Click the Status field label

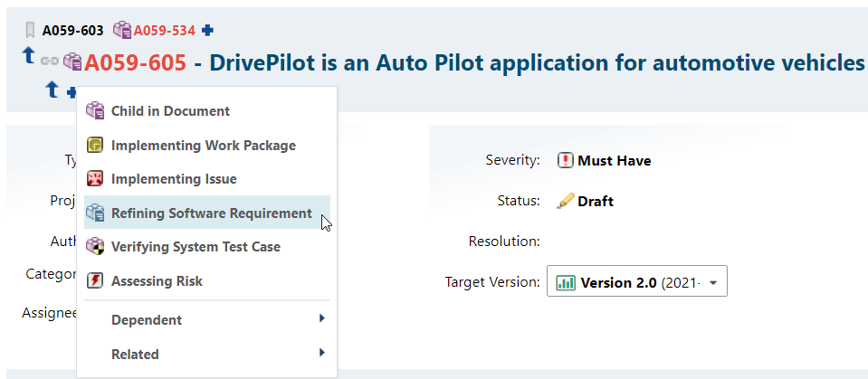pos(519,201)
